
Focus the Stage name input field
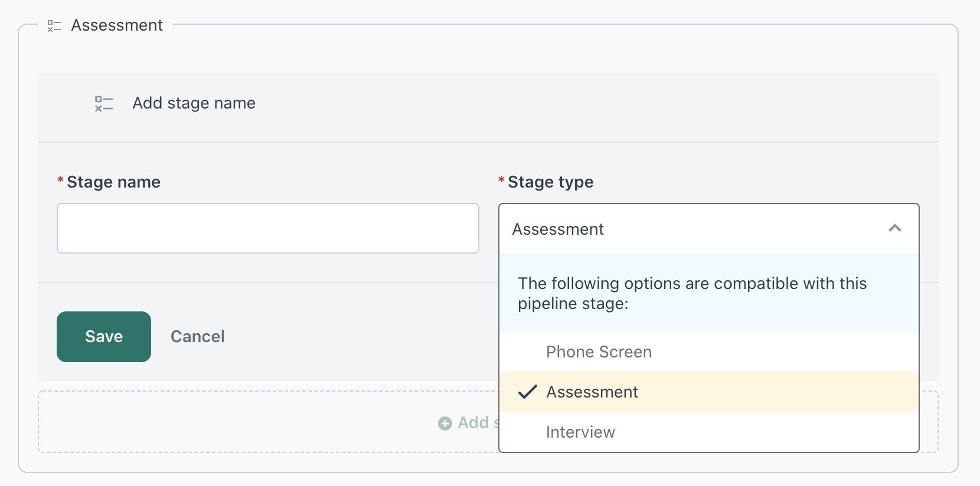click(x=268, y=228)
